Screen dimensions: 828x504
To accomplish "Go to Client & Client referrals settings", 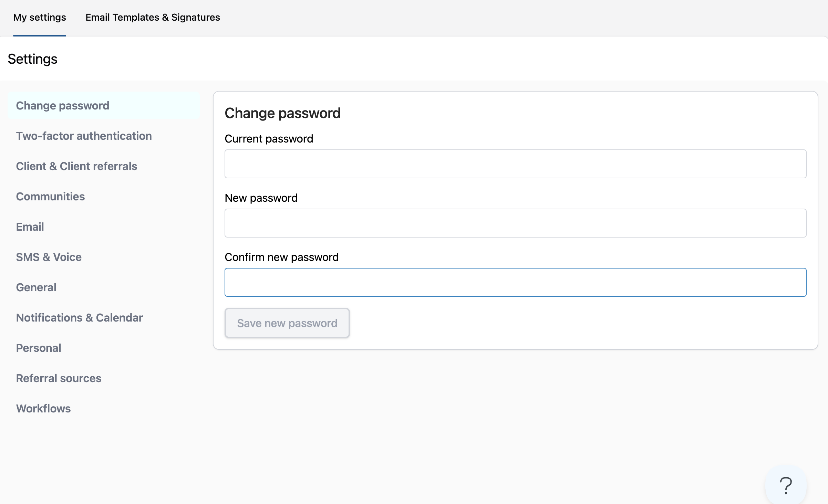I will coord(76,166).
